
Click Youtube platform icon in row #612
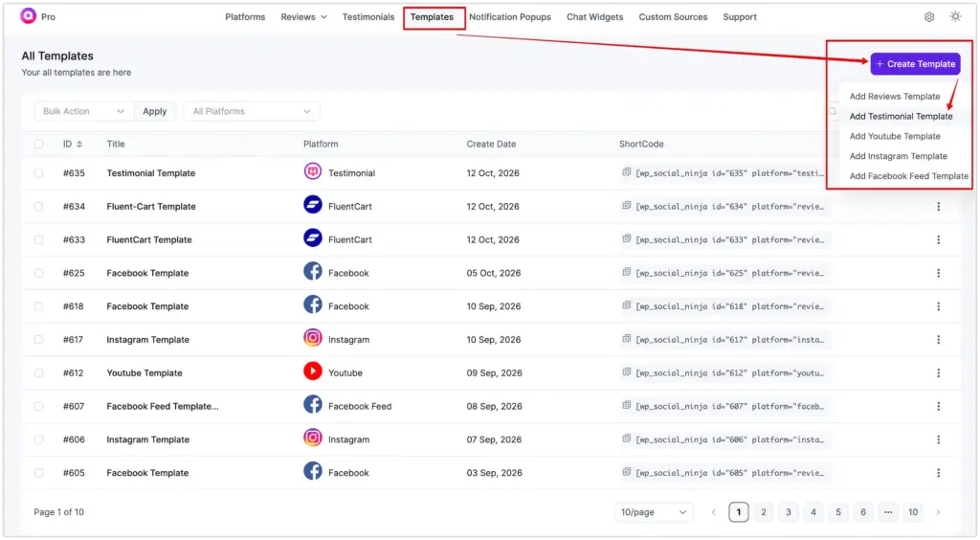[313, 371]
